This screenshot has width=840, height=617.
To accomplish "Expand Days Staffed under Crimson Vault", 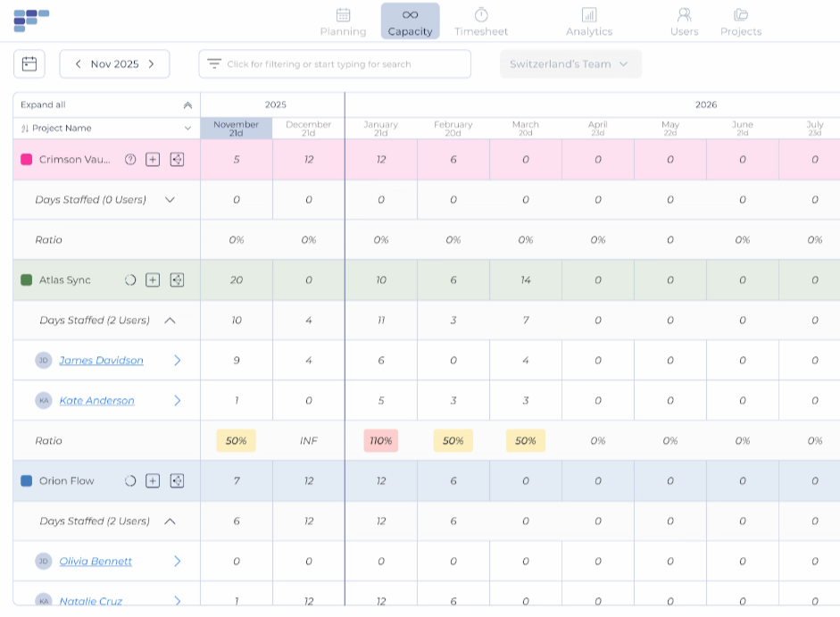I will [170, 200].
